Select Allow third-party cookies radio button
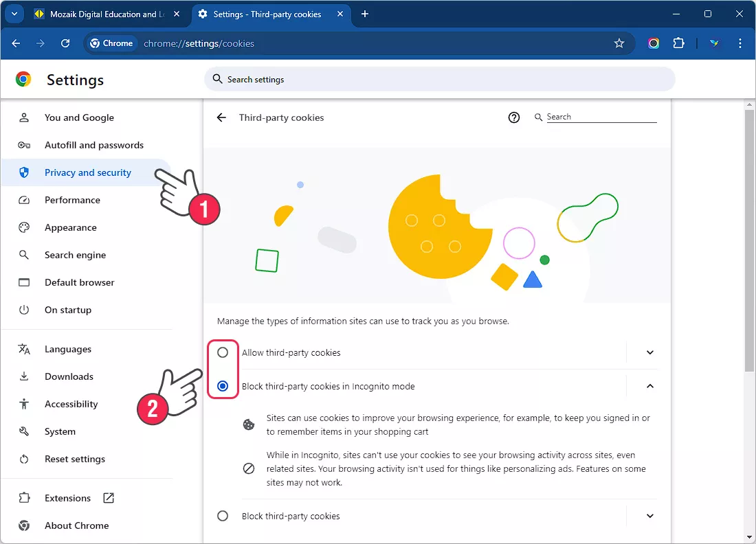The image size is (756, 544). point(223,352)
